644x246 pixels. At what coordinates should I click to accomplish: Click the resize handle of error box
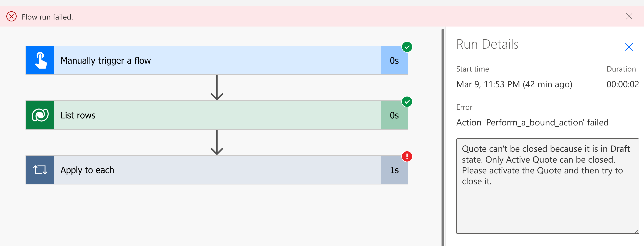click(x=637, y=231)
